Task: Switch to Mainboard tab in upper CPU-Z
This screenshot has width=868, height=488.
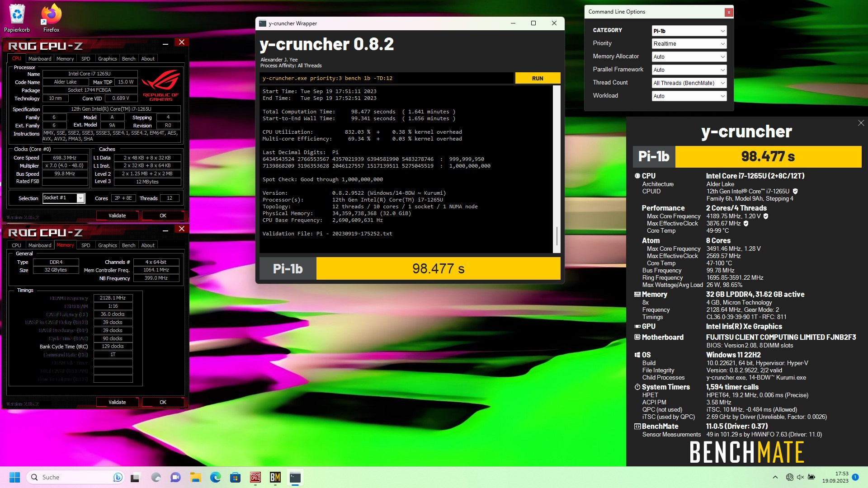Action: coord(40,59)
